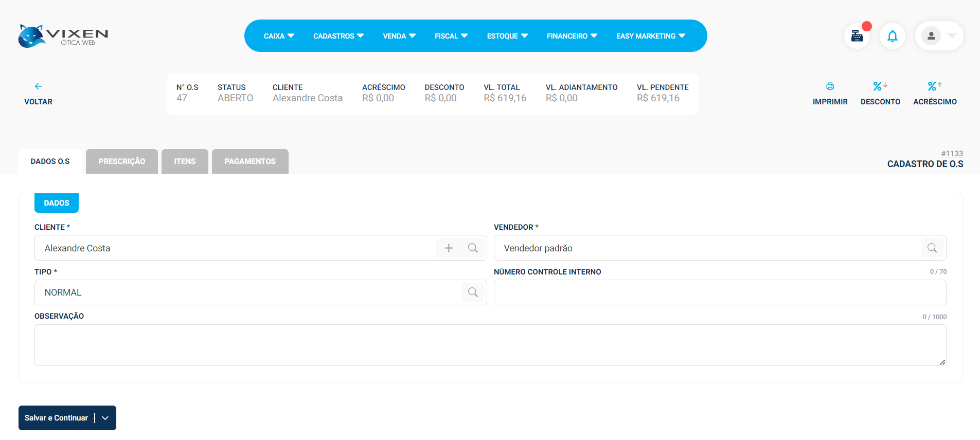980x440 pixels.
Task: Open the FINANCEIRO menu
Action: coord(572,36)
